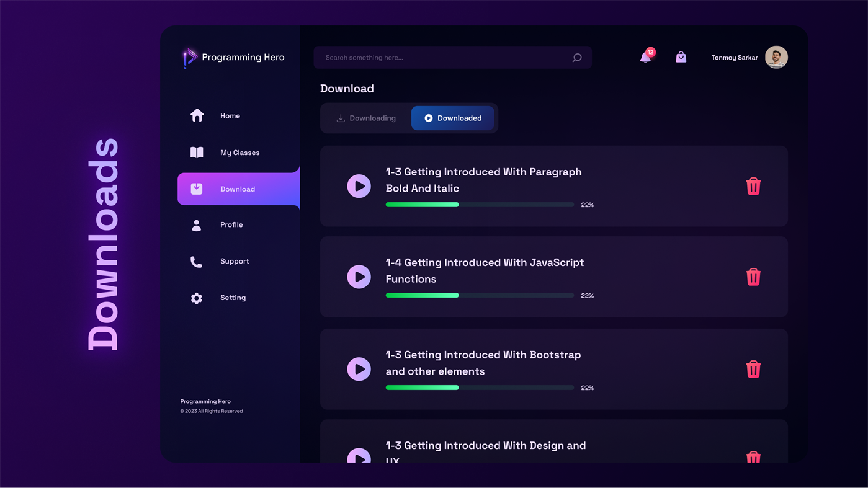Click the Download item in the sidebar
The height and width of the screenshot is (488, 868).
pos(238,189)
